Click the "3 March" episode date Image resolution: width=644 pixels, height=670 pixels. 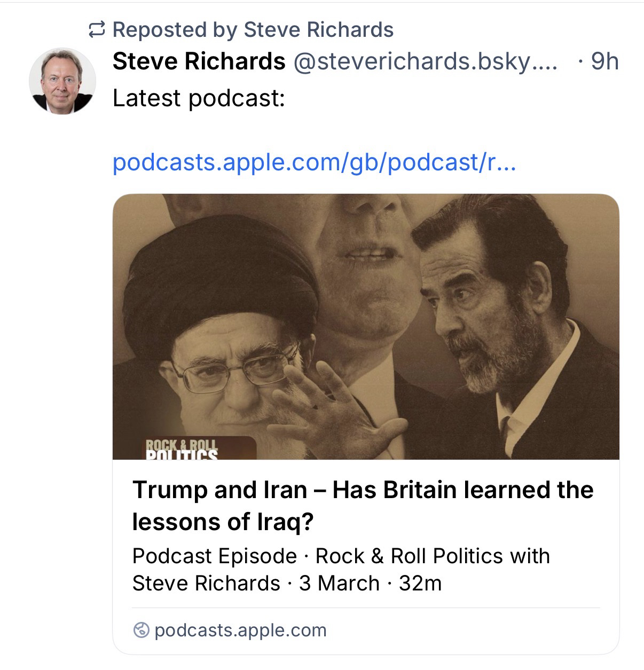[x=339, y=583]
